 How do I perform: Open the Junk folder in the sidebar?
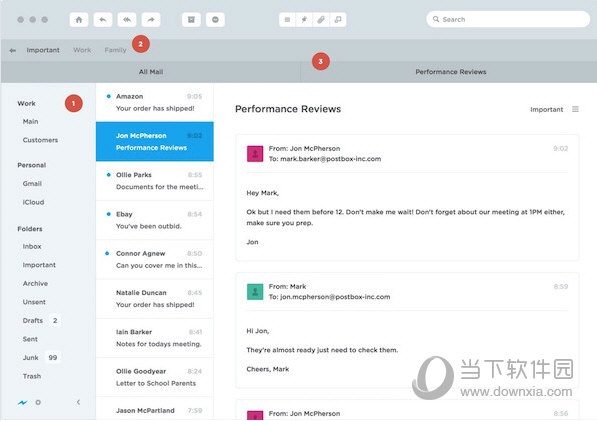click(30, 358)
